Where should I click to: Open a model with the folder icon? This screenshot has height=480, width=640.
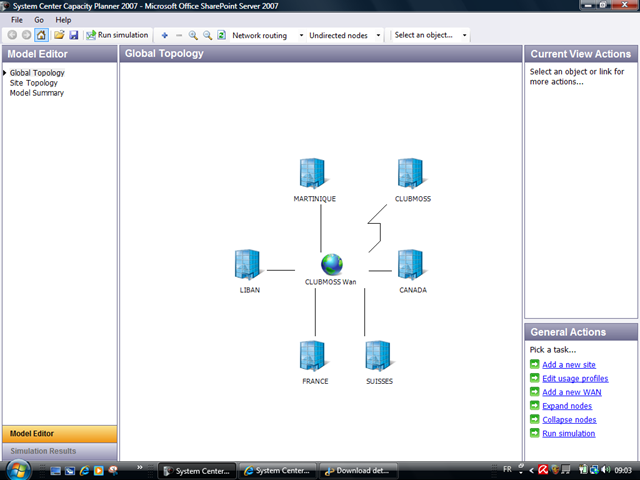tap(59, 35)
